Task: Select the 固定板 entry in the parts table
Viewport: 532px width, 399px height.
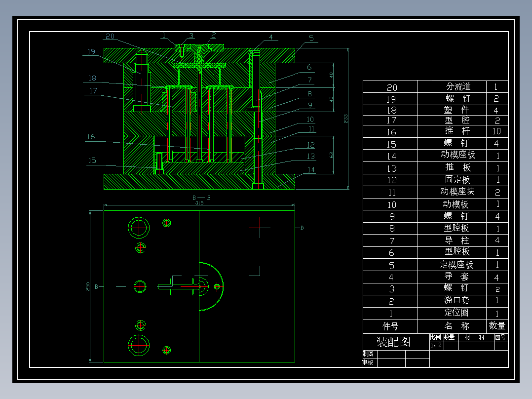Action: [x=457, y=179]
